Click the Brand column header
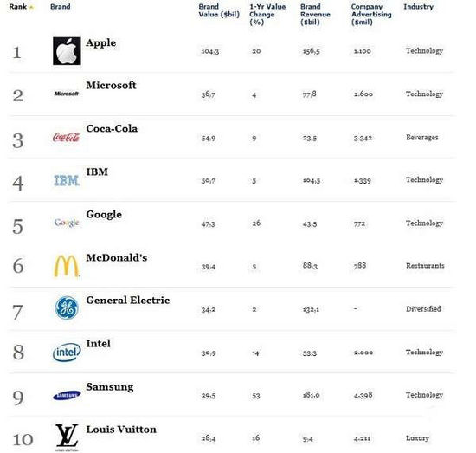 pos(60,7)
